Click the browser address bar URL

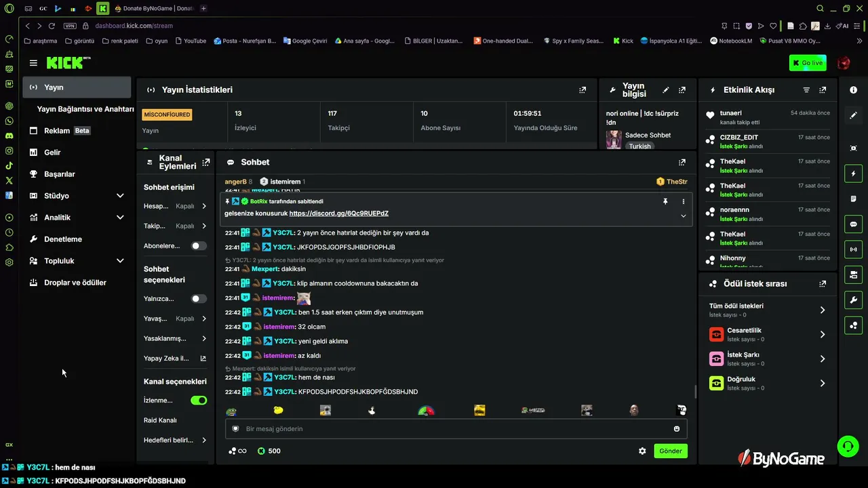[134, 26]
